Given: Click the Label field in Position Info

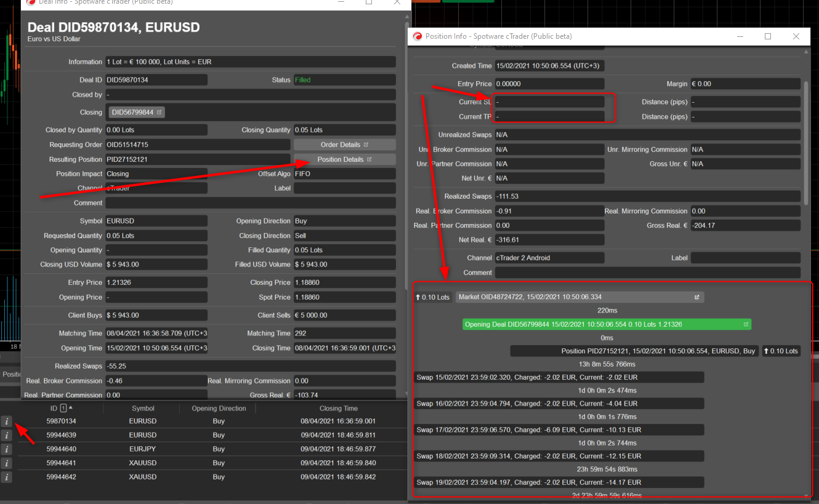Looking at the screenshot, I should (x=746, y=258).
